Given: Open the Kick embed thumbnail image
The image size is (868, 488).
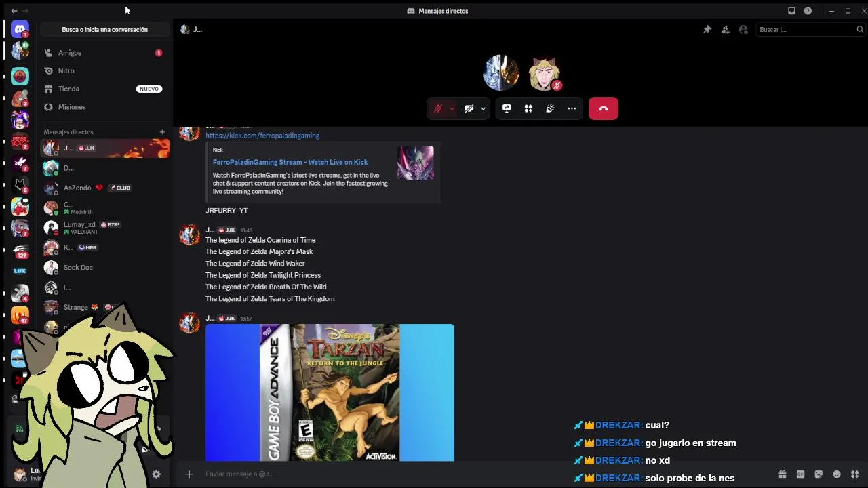Looking at the screenshot, I should click(415, 163).
